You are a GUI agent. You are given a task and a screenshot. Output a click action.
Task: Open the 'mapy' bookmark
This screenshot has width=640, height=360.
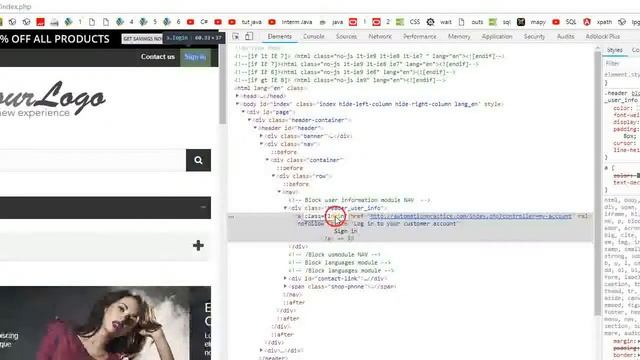pos(531,22)
